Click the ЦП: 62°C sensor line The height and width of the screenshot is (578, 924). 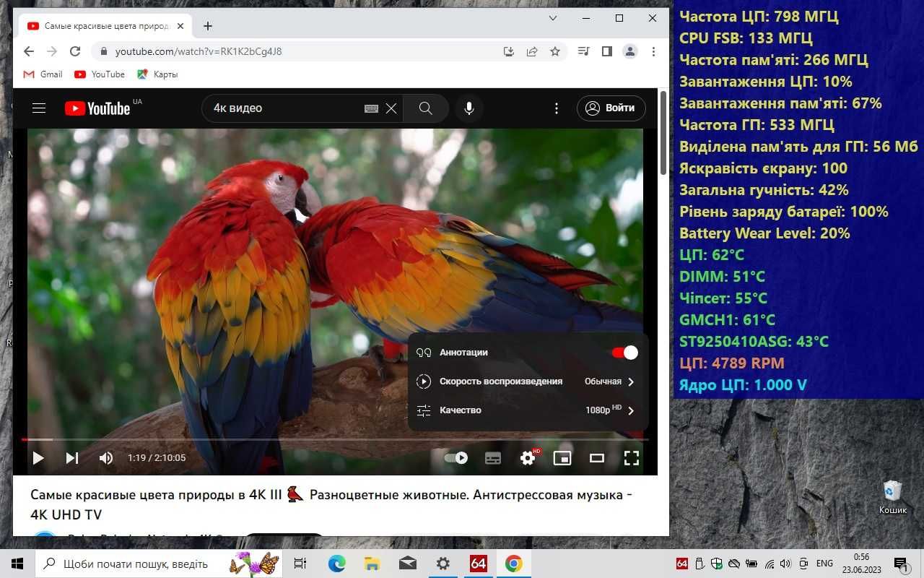pos(712,255)
